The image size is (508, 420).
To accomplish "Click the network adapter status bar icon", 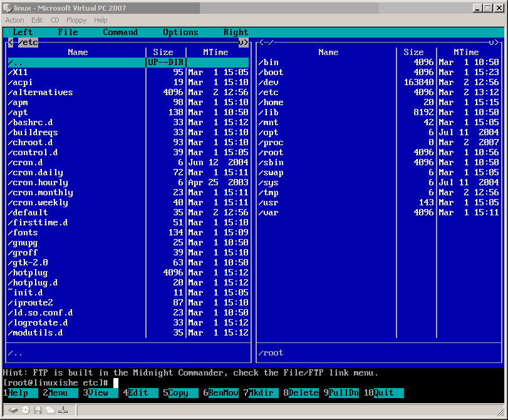I will click(63, 410).
